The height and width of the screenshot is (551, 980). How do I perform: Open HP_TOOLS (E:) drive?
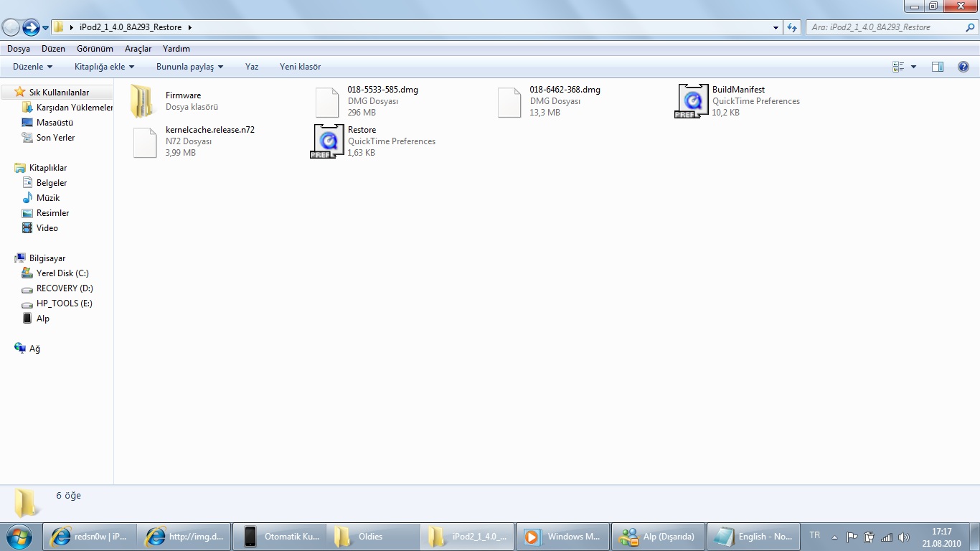64,303
